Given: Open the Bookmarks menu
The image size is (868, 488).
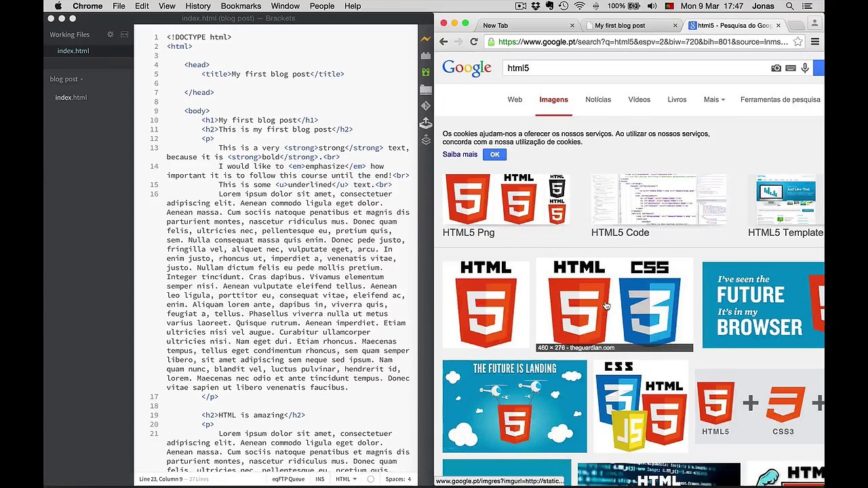Looking at the screenshot, I should click(x=241, y=6).
